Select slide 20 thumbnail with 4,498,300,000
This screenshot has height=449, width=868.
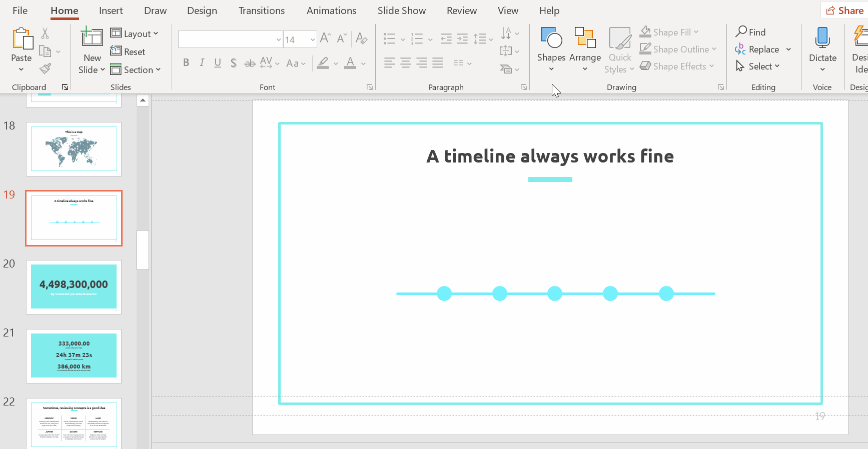74,287
